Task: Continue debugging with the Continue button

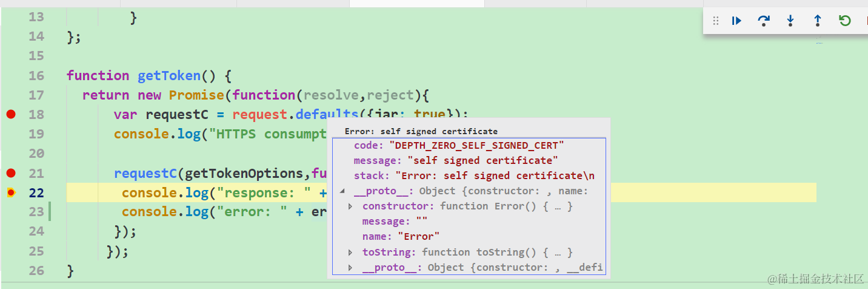Action: point(736,21)
